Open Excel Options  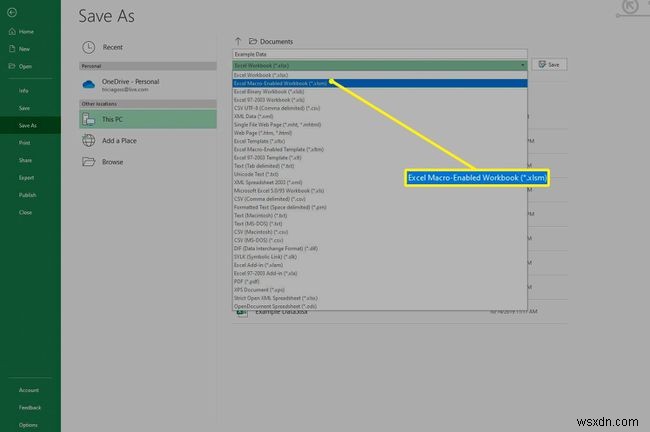click(x=28, y=425)
